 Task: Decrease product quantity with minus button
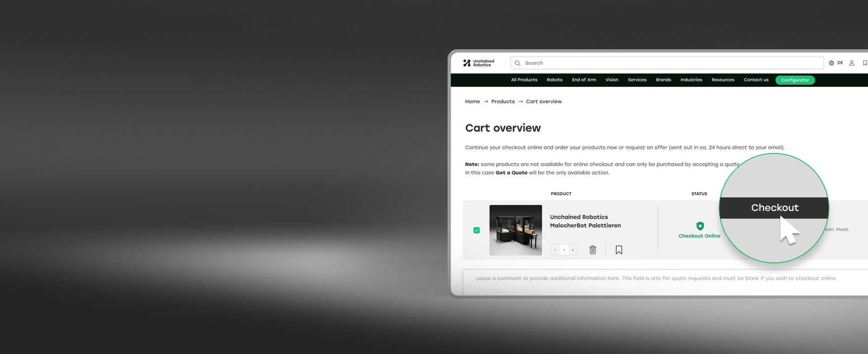555,250
